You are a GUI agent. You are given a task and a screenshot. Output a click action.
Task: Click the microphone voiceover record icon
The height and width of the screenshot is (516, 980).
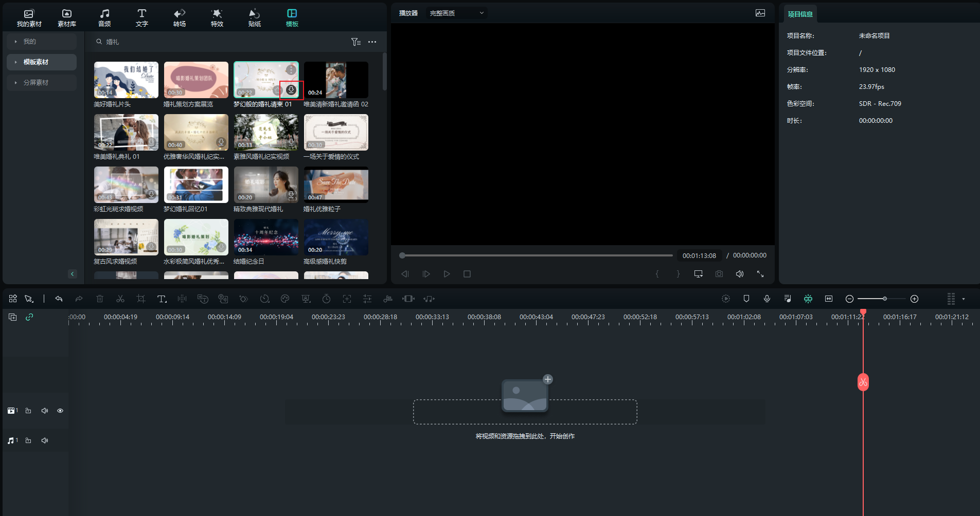click(767, 299)
